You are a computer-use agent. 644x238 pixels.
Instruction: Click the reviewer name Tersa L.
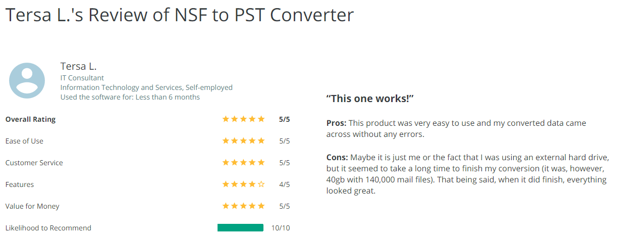pos(78,66)
